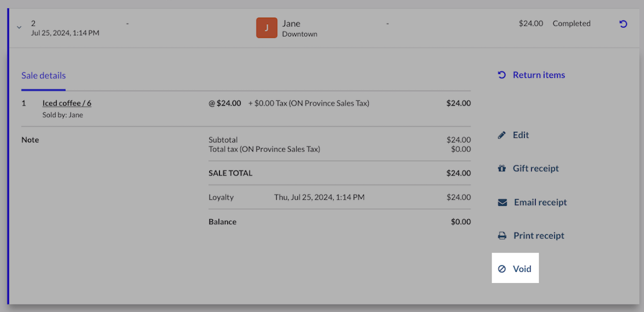Select the Sale details tab
The image size is (644, 312).
pyautogui.click(x=43, y=76)
